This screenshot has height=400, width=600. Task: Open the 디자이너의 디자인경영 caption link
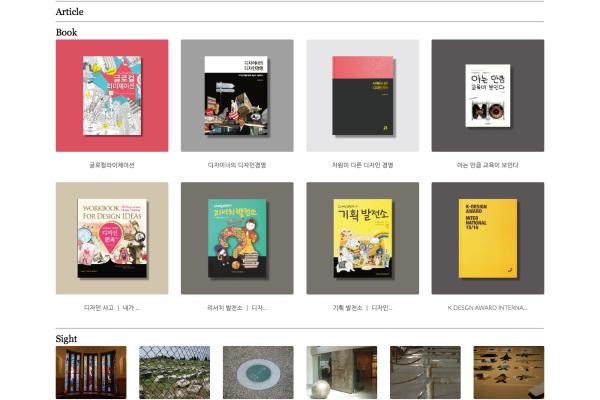tap(237, 165)
